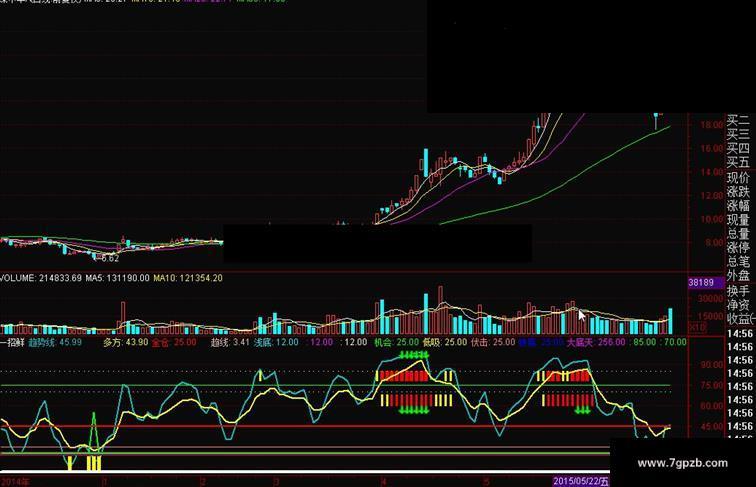Click the 趋线: 3.41 indicator value
Screen dimensions: 756x487
point(230,342)
